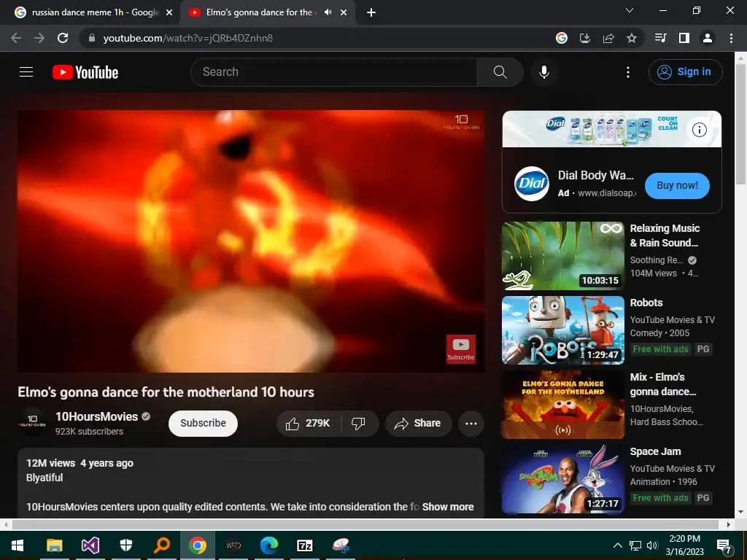Subscribe to 10HoursMovies channel

pyautogui.click(x=203, y=424)
